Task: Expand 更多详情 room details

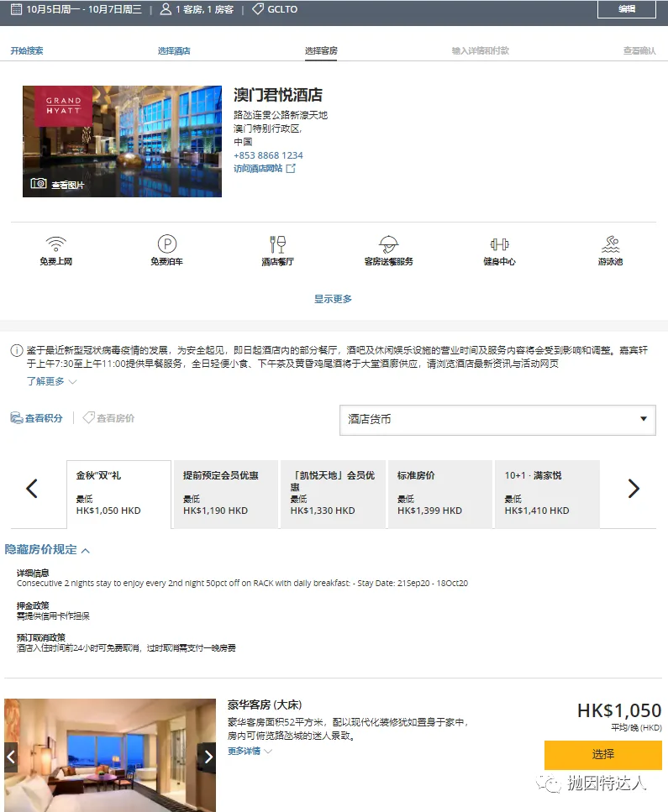Action: [250, 751]
